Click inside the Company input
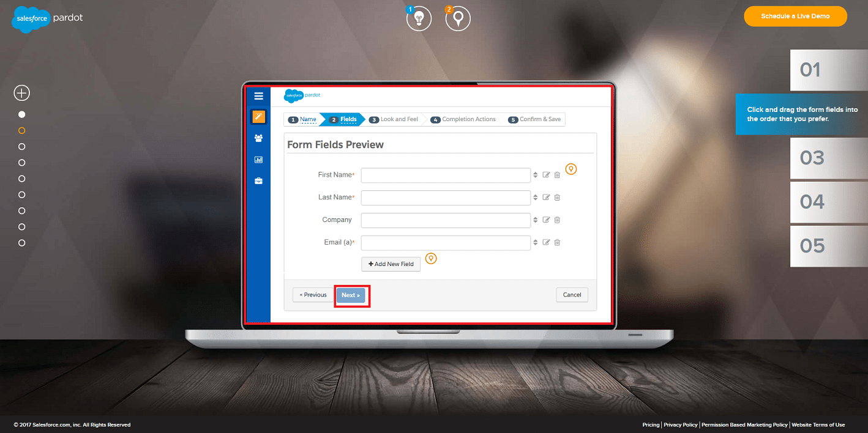This screenshot has height=433, width=868. click(x=446, y=221)
